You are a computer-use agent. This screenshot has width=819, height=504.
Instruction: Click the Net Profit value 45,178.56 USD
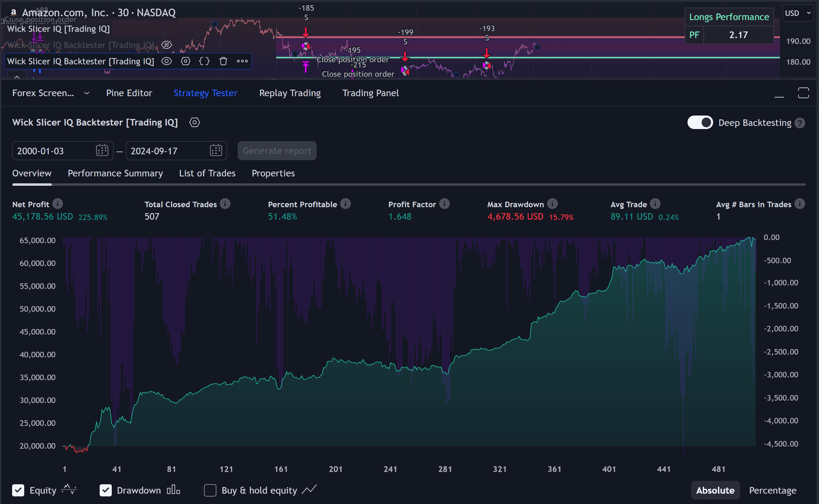43,217
